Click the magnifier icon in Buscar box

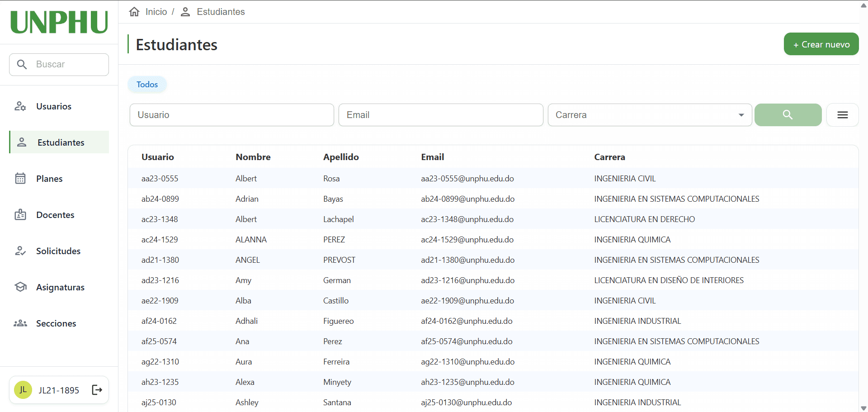click(22, 64)
